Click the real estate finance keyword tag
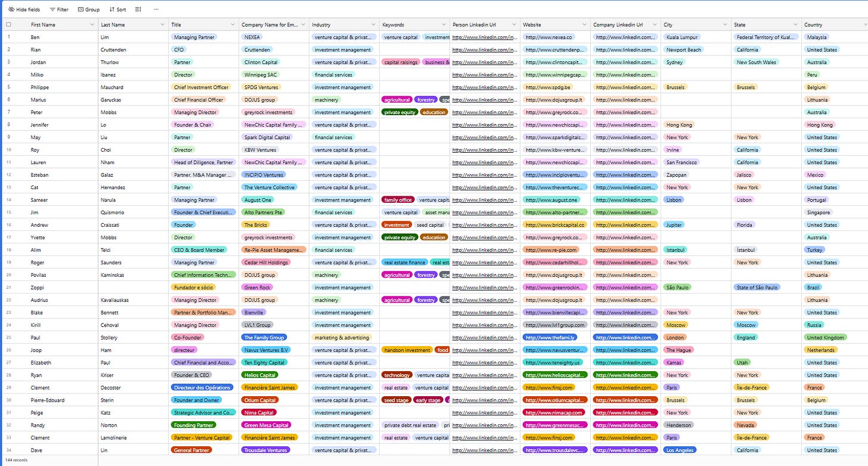The width and height of the screenshot is (868, 466). click(405, 263)
